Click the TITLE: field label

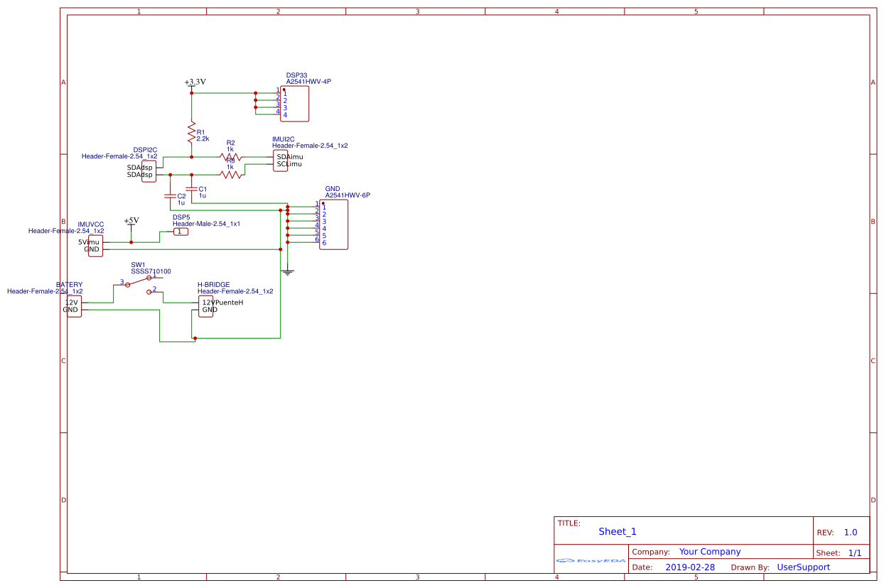point(569,523)
